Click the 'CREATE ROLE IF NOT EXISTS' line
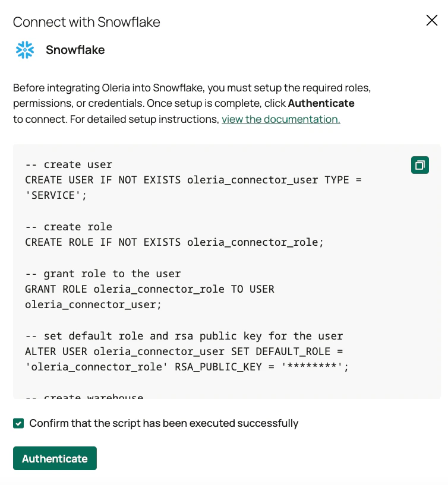The width and height of the screenshot is (448, 485). coord(174,242)
